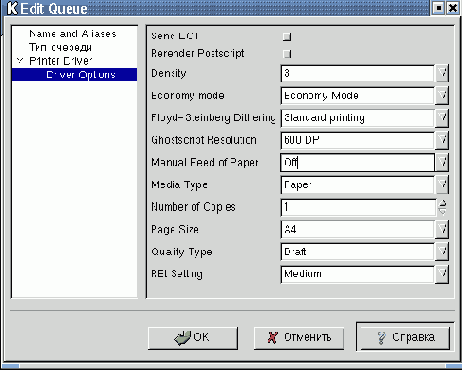Viewport: 462px width, 370px height.
Task: Click the Manual Feed of Paper Off field
Action: click(x=357, y=162)
